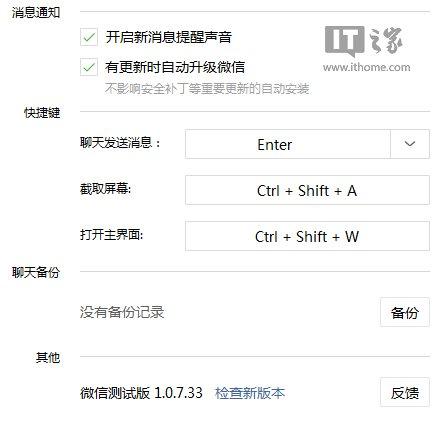
Task: Select the 聊天备份 section heading
Action: (x=36, y=272)
